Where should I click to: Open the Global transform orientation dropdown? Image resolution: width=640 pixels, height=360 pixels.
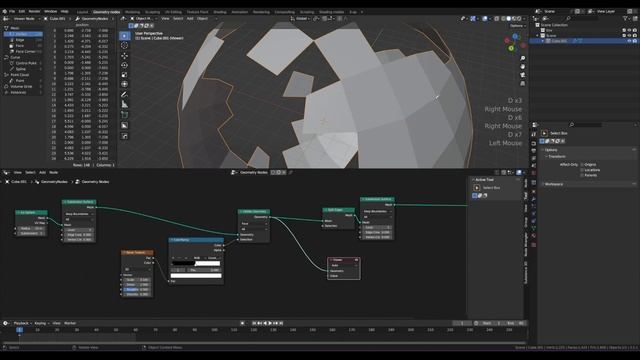[301, 18]
